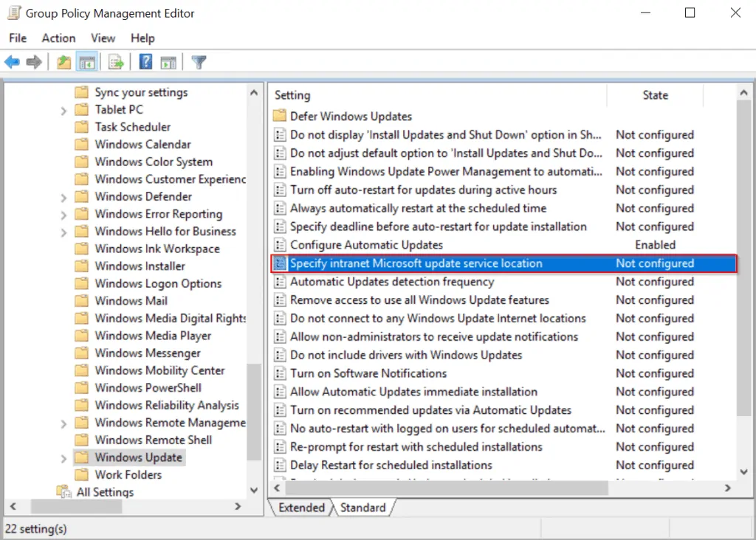
Task: Expand the Tablet PC tree item
Action: [x=63, y=109]
